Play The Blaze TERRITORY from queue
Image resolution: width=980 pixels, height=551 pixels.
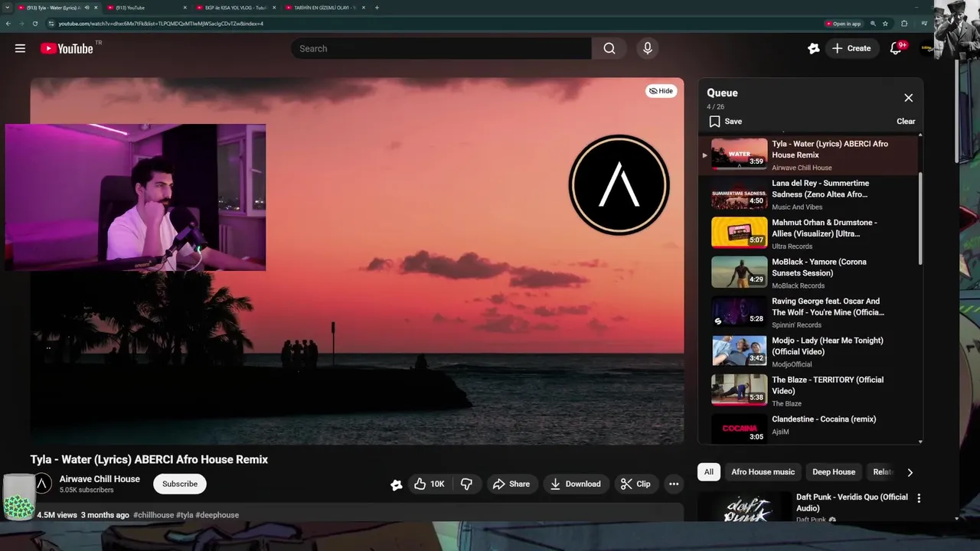(810, 390)
